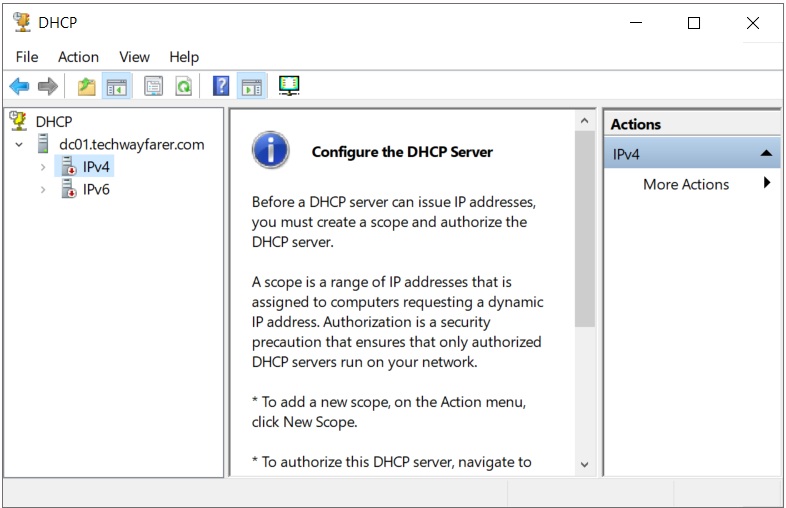
Task: Click the Forward arrow toolbar icon
Action: click(x=47, y=87)
